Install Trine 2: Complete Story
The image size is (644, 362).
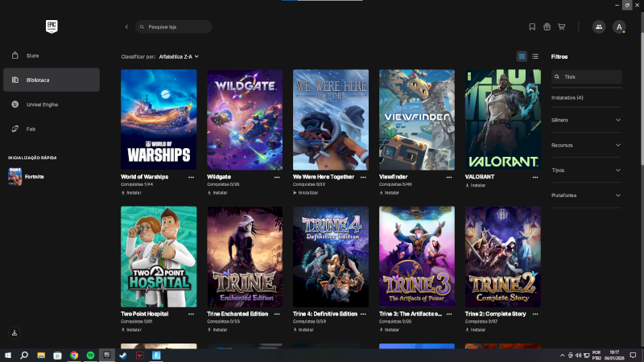coord(476,330)
